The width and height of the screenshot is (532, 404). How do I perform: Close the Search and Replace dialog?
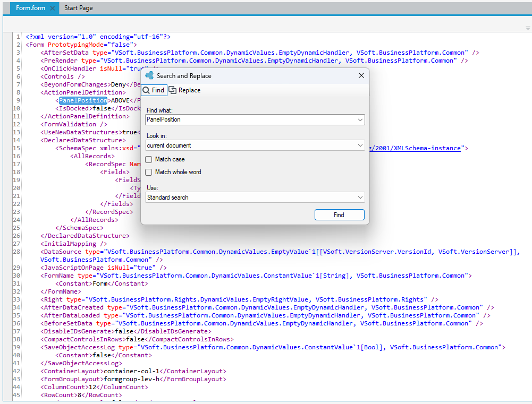pos(361,75)
